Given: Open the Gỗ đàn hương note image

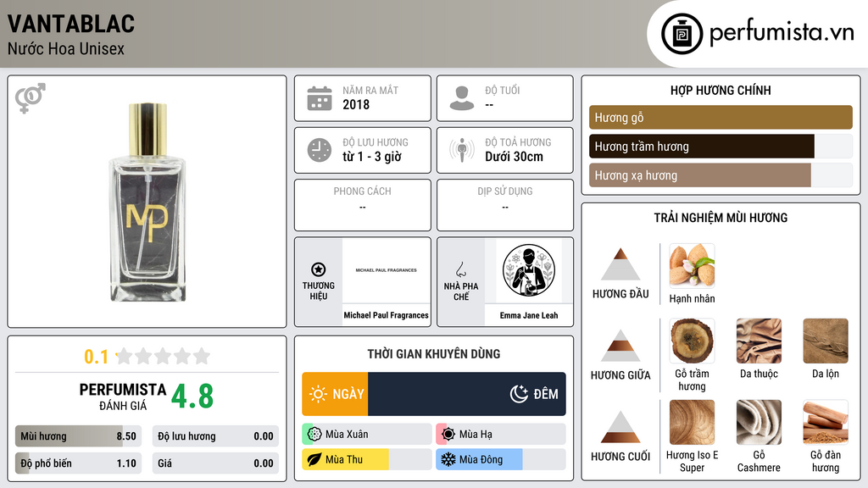Looking at the screenshot, I should pos(826,422).
